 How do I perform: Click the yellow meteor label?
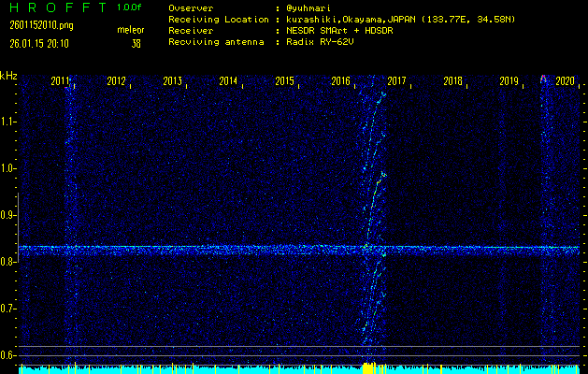point(130,30)
